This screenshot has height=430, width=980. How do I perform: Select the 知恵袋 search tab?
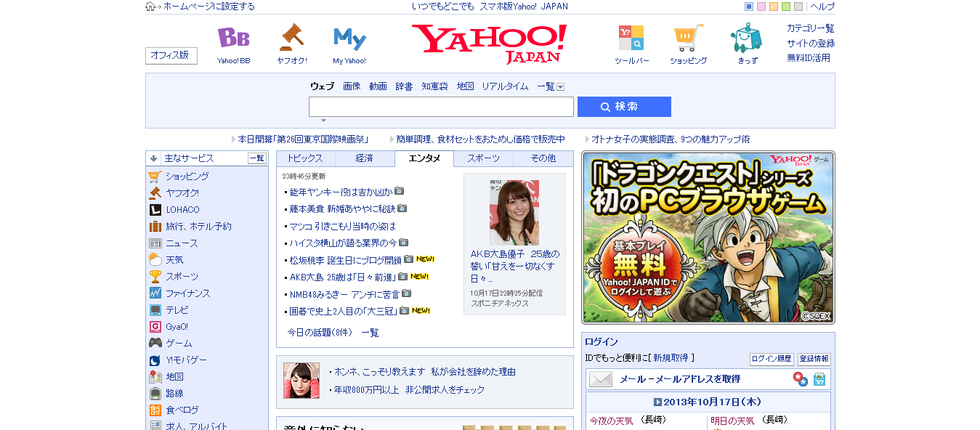point(435,86)
